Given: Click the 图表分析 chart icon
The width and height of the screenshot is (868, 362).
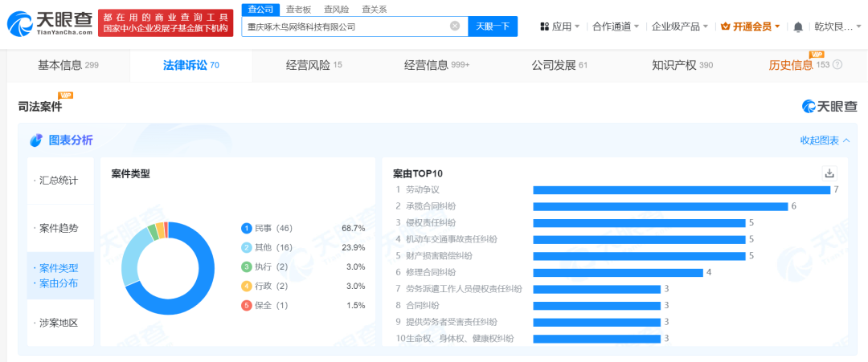Looking at the screenshot, I should click(x=36, y=140).
